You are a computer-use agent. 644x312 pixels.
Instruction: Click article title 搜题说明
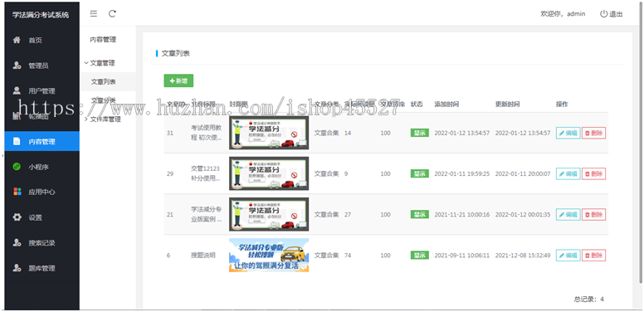point(202,256)
